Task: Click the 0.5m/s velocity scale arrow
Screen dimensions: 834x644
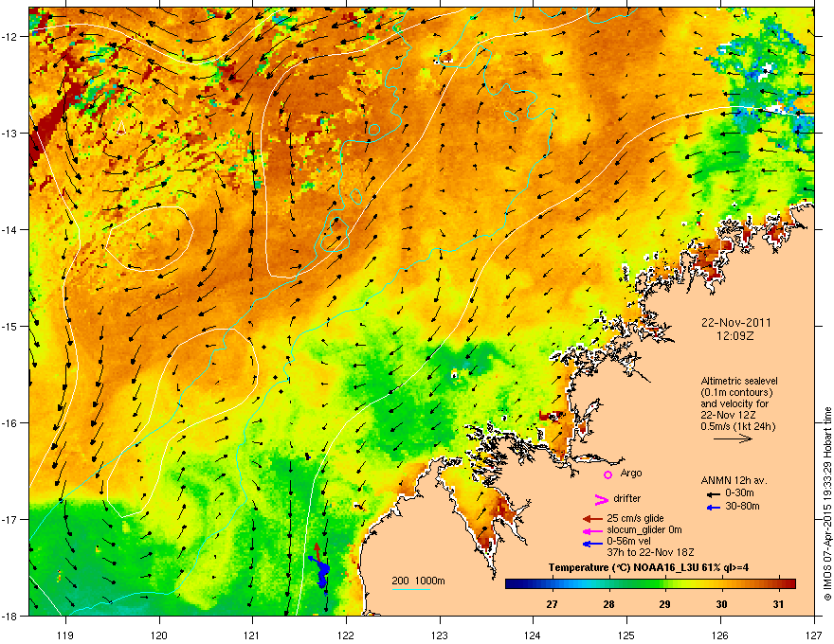Action: [733, 438]
